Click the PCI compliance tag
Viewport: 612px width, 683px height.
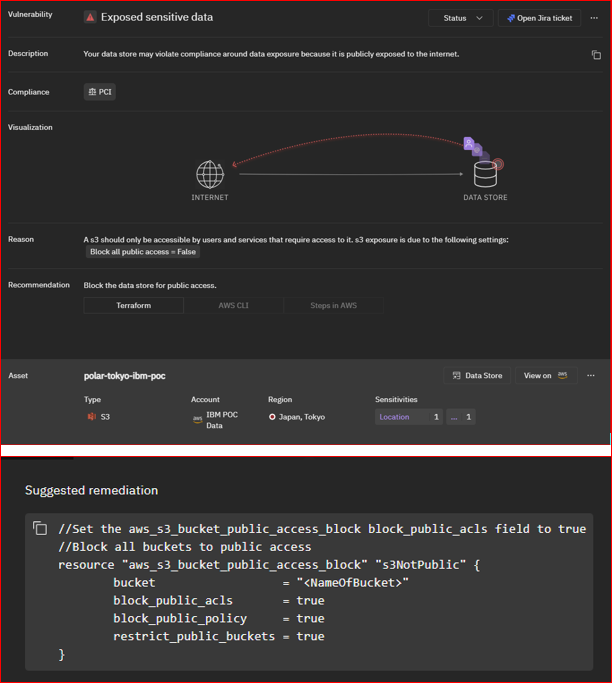(100, 92)
